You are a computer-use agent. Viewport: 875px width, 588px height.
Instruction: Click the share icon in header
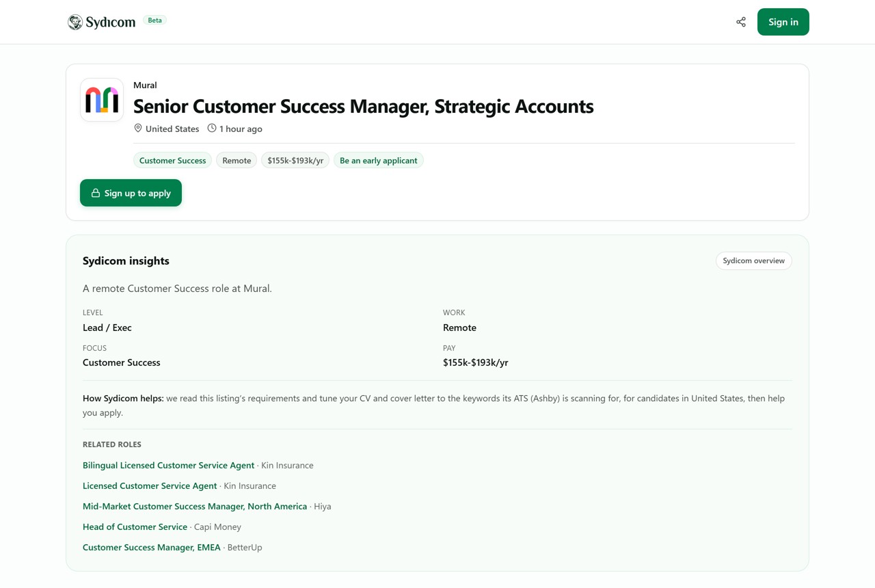[x=741, y=22]
